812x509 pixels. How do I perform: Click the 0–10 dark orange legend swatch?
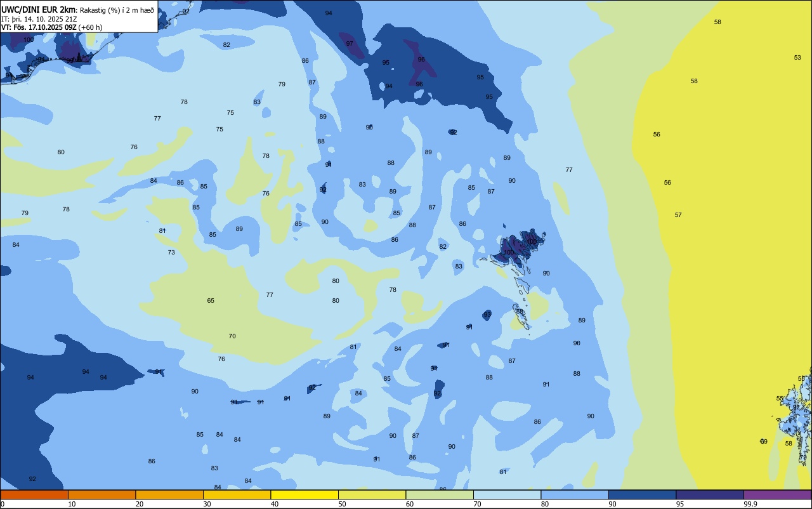pos(34,494)
